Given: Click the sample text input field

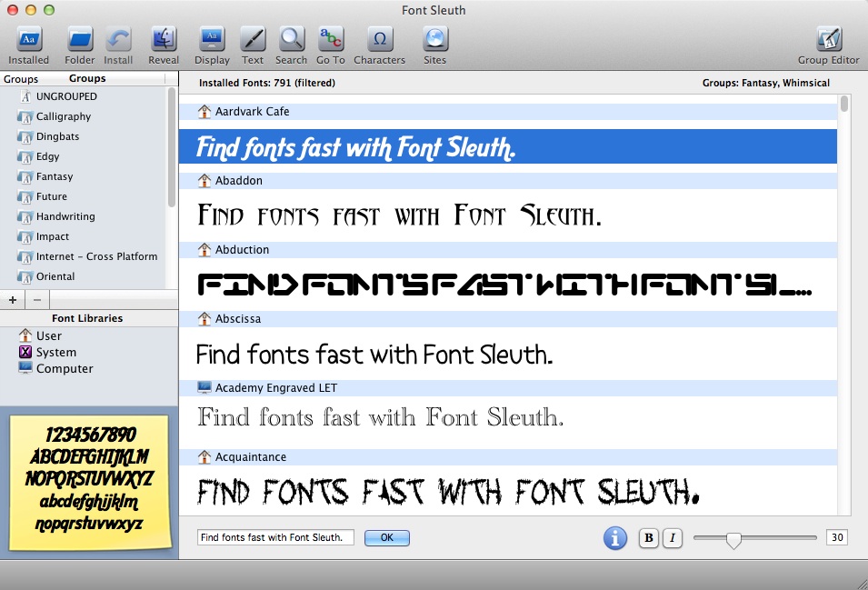Looking at the screenshot, I should point(274,537).
